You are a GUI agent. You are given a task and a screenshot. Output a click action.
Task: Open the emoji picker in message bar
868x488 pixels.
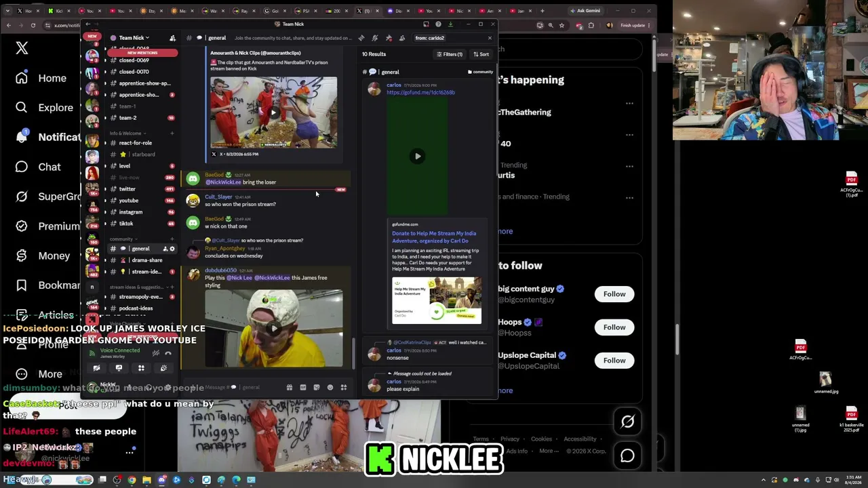(x=330, y=388)
